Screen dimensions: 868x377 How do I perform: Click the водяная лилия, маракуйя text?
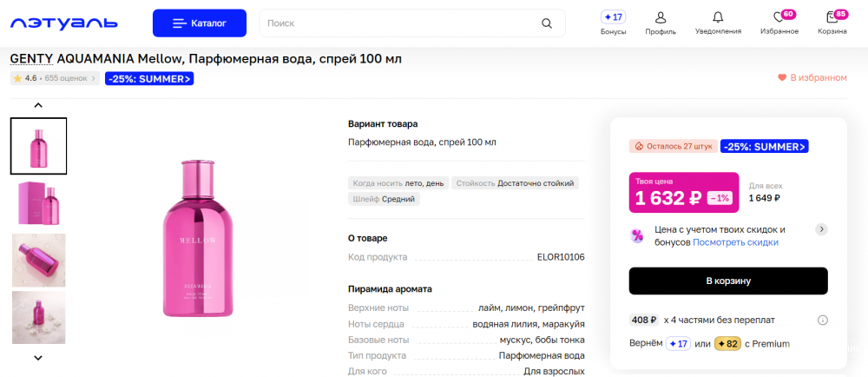coord(529,324)
